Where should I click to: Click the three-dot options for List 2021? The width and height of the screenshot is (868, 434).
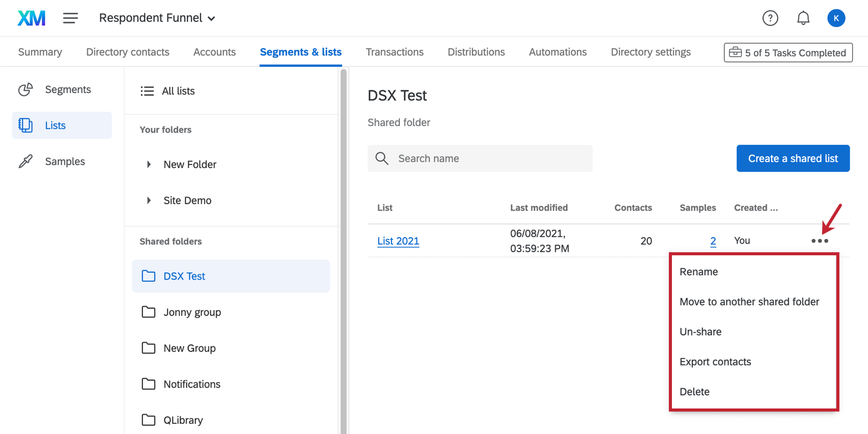pos(819,241)
